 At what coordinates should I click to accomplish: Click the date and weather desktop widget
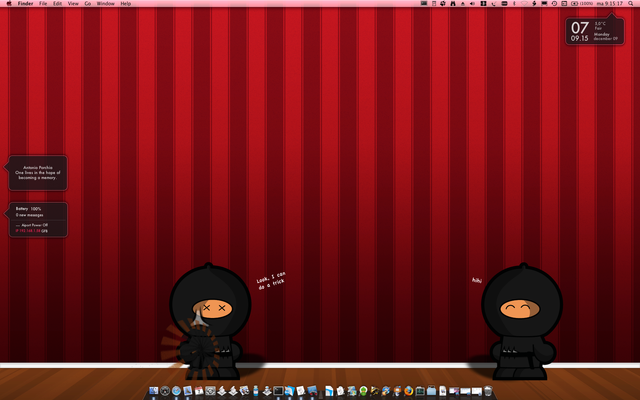[594, 31]
